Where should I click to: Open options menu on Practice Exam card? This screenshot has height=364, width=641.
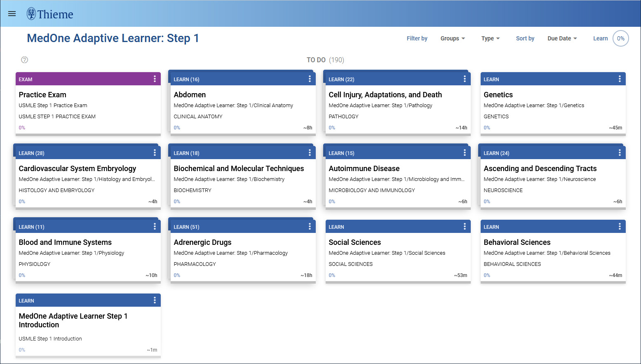coord(155,79)
